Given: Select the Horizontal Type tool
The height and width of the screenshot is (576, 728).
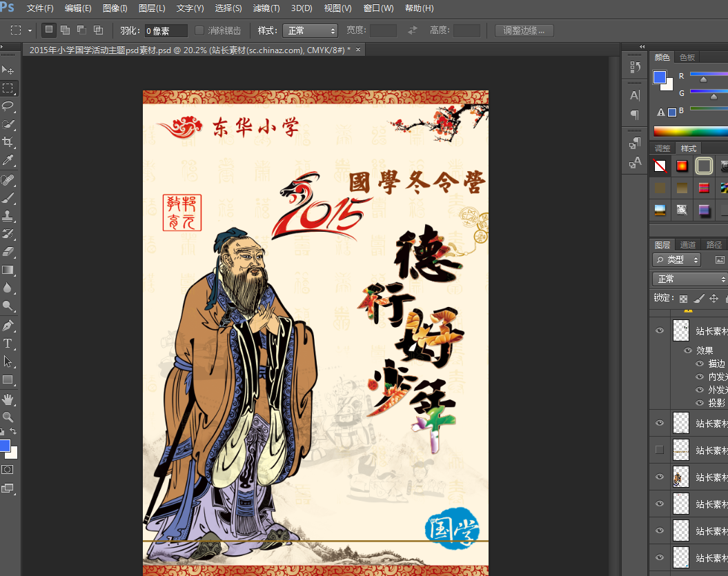Looking at the screenshot, I should point(8,344).
